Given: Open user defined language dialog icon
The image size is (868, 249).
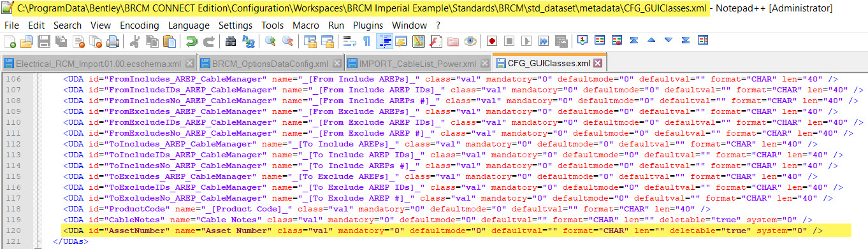Looking at the screenshot, I should click(x=401, y=41).
